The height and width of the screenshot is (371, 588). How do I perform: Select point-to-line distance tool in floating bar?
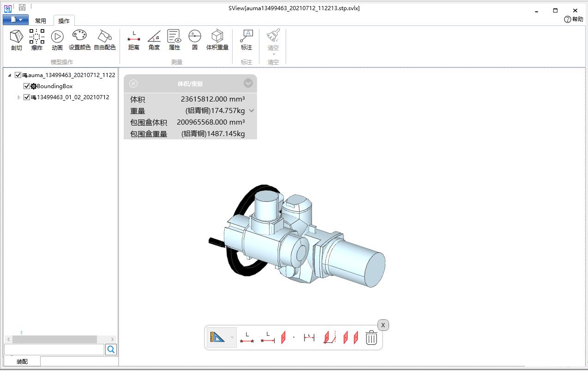coord(268,338)
